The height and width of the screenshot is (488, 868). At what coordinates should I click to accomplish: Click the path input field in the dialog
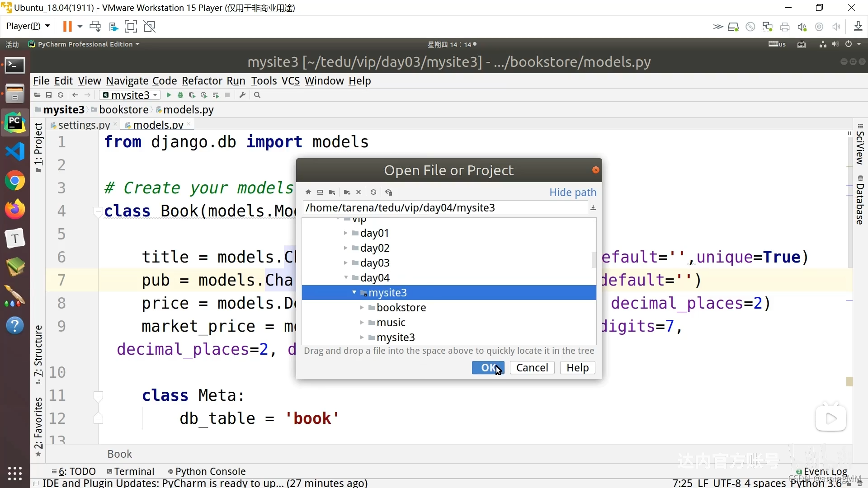(445, 208)
